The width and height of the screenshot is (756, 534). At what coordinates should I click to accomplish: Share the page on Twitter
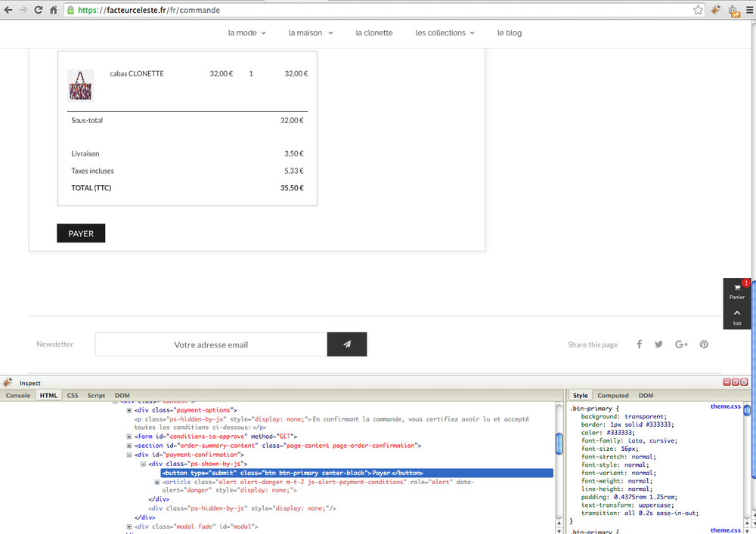pos(658,344)
